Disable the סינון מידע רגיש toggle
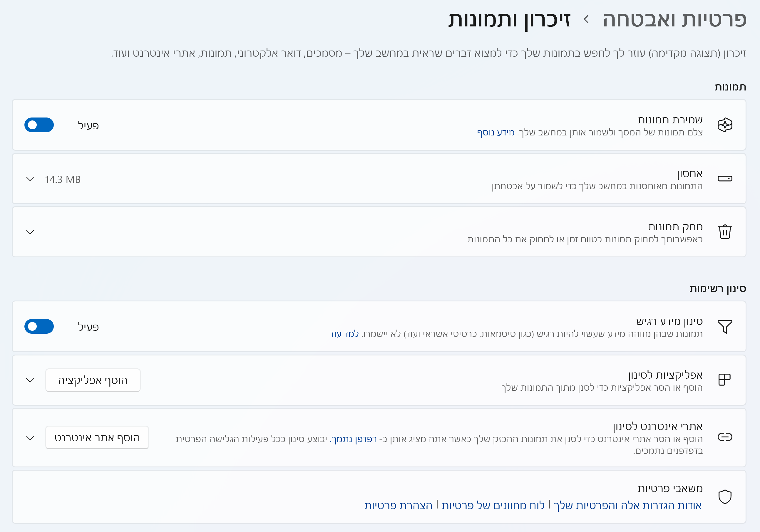The height and width of the screenshot is (532, 760). click(39, 327)
